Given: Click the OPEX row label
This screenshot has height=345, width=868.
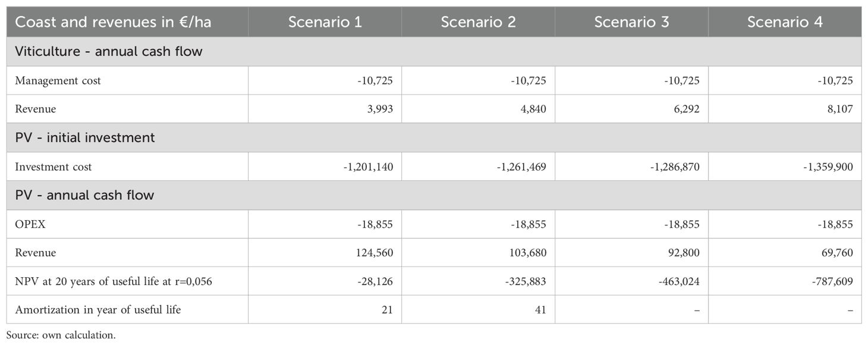Looking at the screenshot, I should pyautogui.click(x=30, y=224).
